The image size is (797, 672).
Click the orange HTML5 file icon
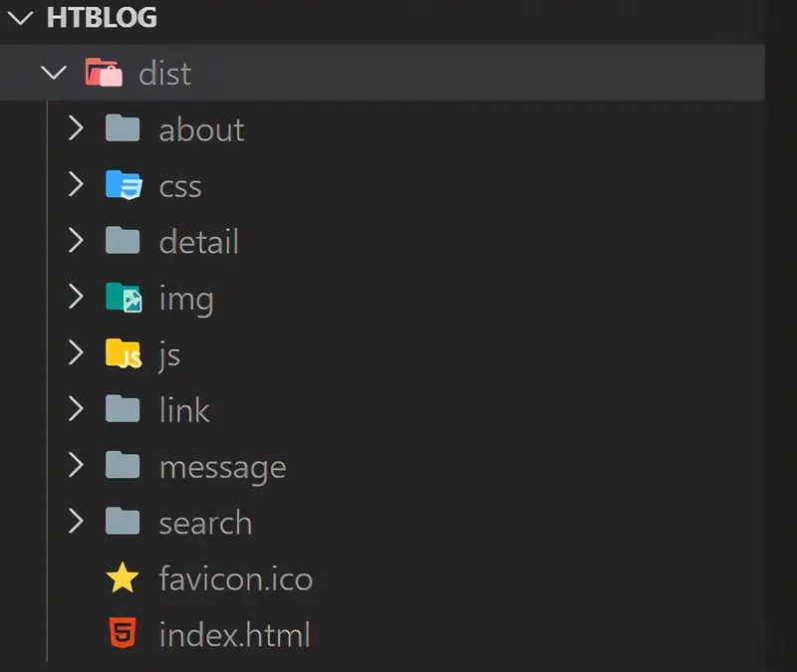(123, 634)
